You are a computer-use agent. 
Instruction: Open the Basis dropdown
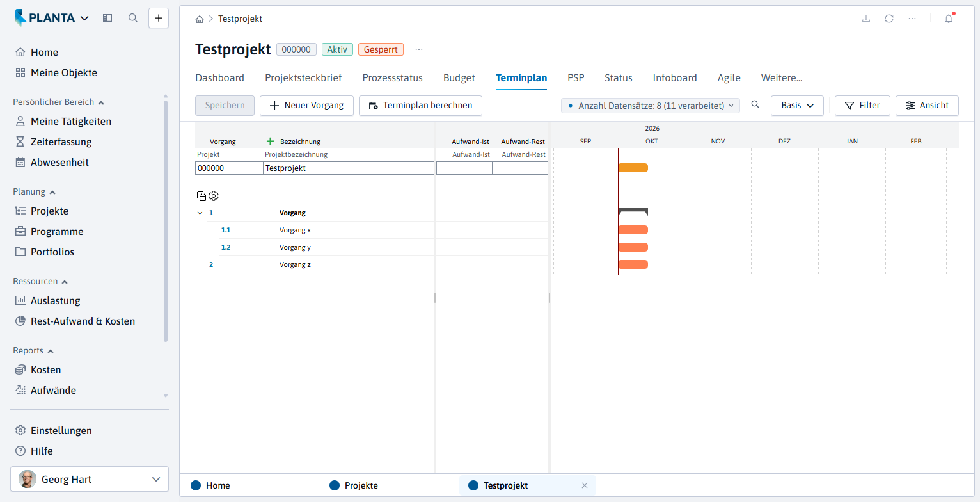tap(797, 106)
